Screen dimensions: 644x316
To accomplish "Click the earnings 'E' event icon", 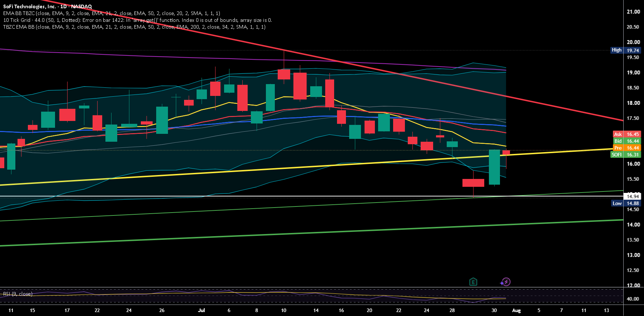I will coord(473,282).
